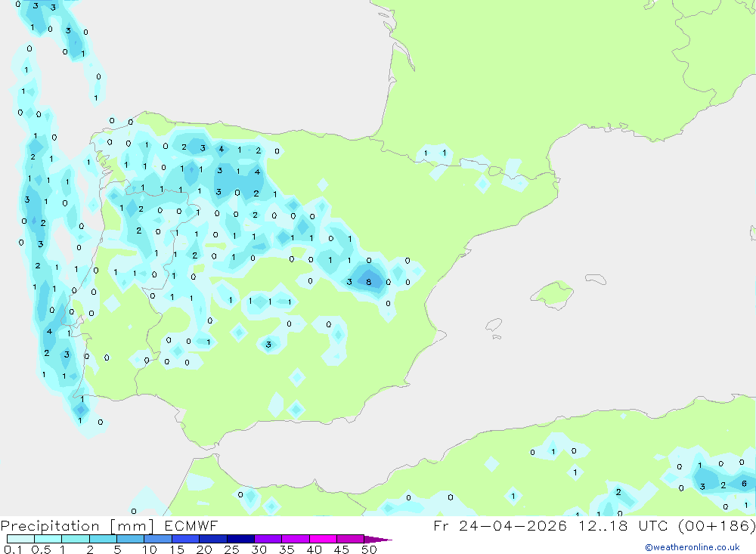The image size is (756, 554).
Task: Click the "[mm]" unit label
Action: [132, 526]
